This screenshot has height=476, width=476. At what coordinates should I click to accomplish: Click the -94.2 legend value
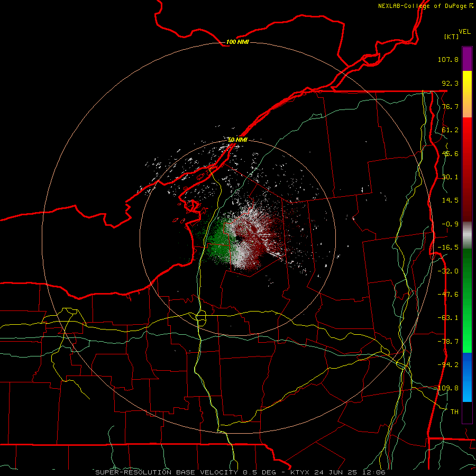[x=448, y=365]
